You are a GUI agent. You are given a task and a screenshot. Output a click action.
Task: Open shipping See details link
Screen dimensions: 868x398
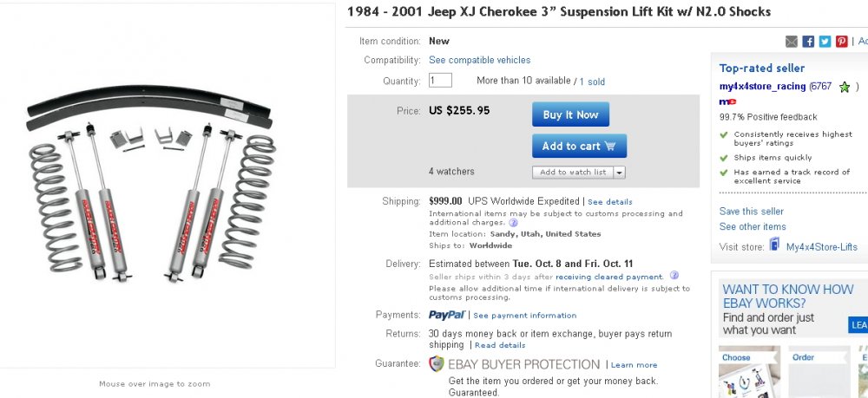pos(609,202)
